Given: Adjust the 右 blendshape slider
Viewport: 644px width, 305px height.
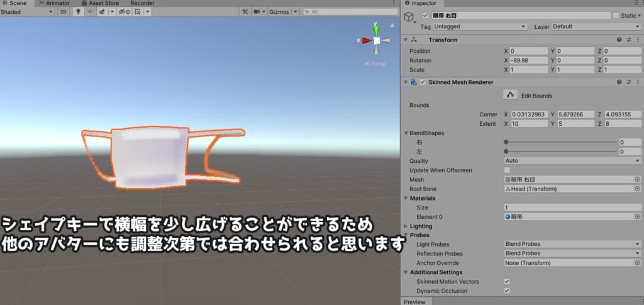Looking at the screenshot, I should click(560, 143).
